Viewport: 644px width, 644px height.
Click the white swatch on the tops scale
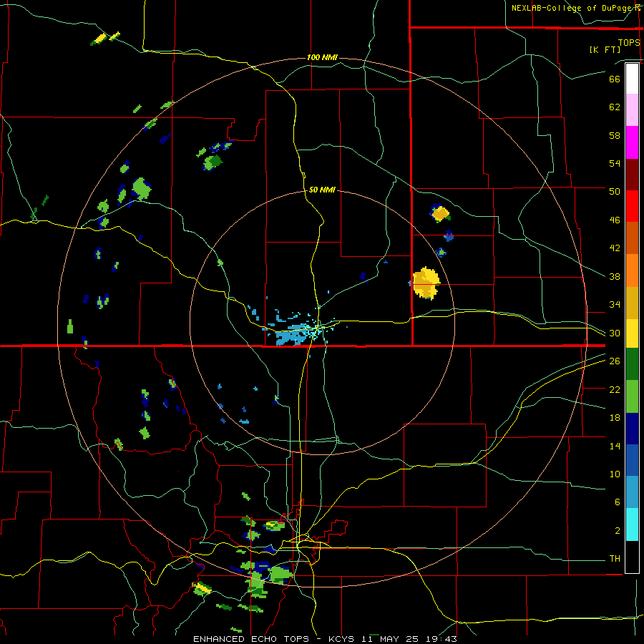pos(632,79)
